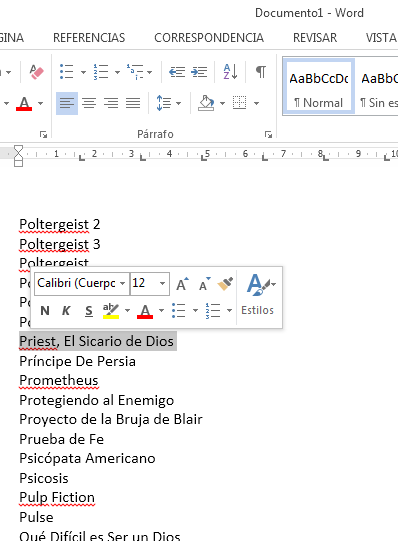The height and width of the screenshot is (547, 398).
Task: Open Calibri font name dropdown
Action: coord(122,283)
